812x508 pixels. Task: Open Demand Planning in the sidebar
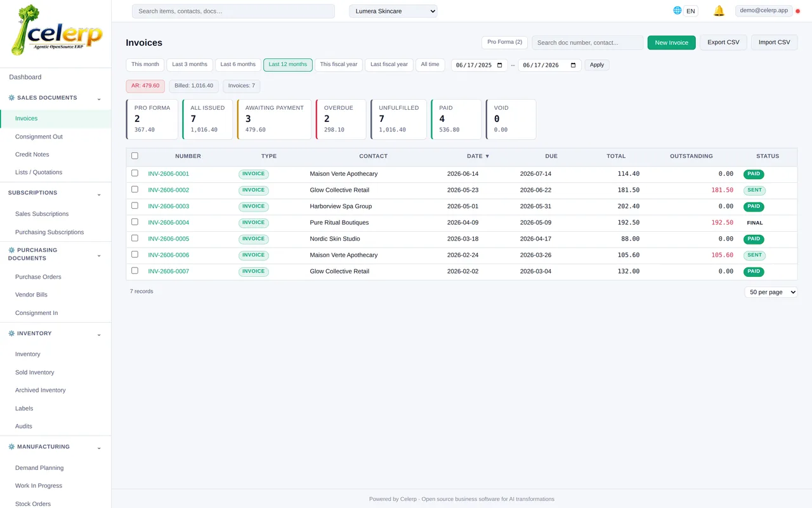coord(39,468)
